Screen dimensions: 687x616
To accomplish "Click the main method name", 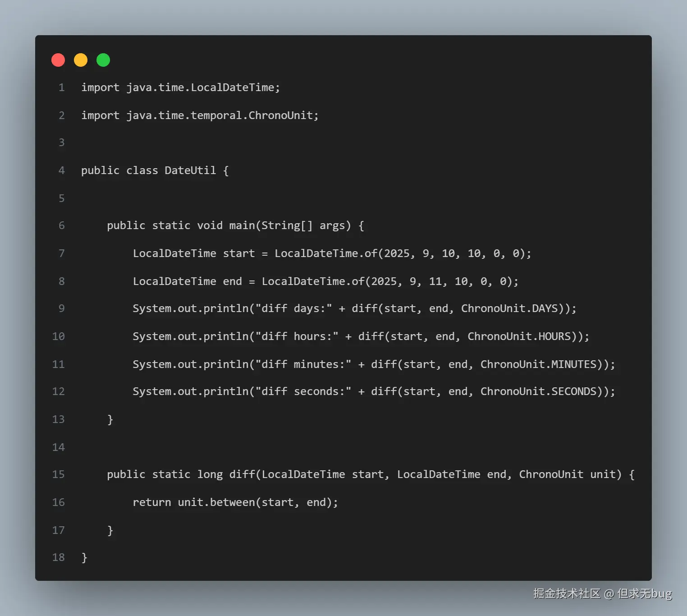I will pos(242,225).
